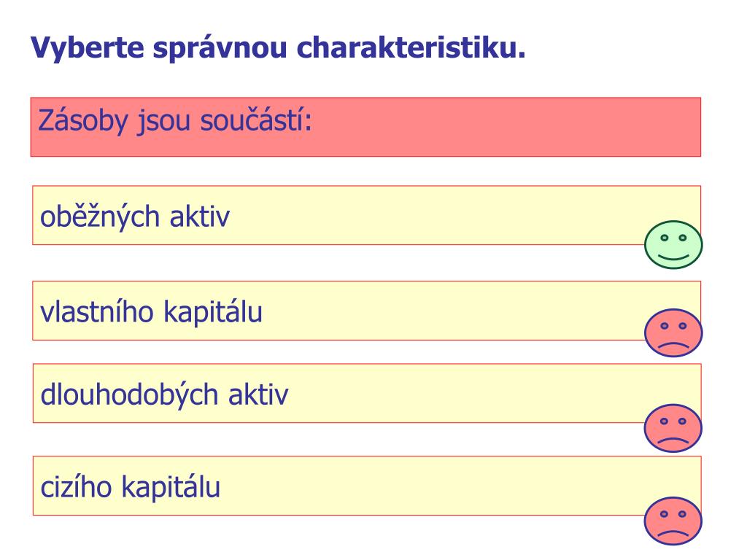This screenshot has width=747, height=560.
Task: Pick the correct-answer smiley with the smile
Action: click(673, 245)
